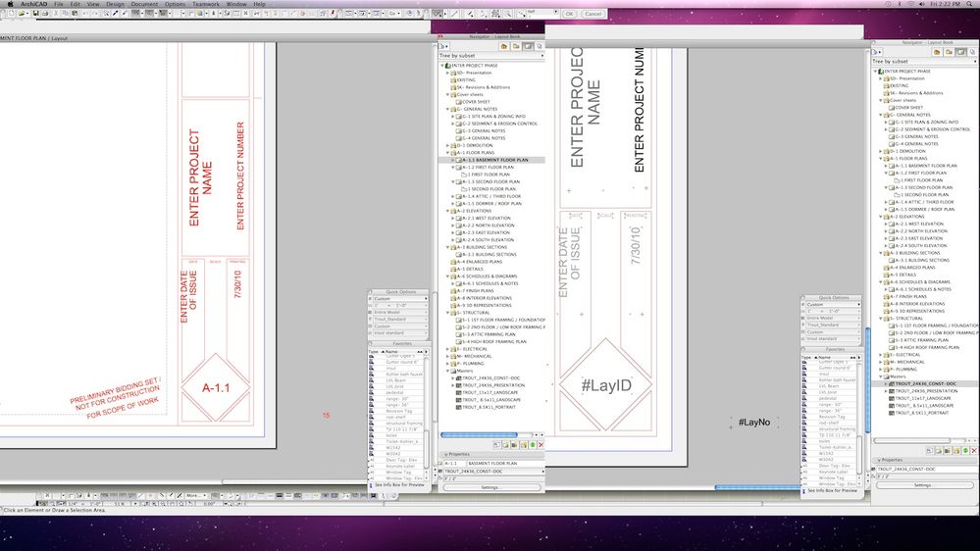The image size is (980, 551).
Task: Open Entire Model dropdown in right Quick Options
Action: (x=831, y=318)
